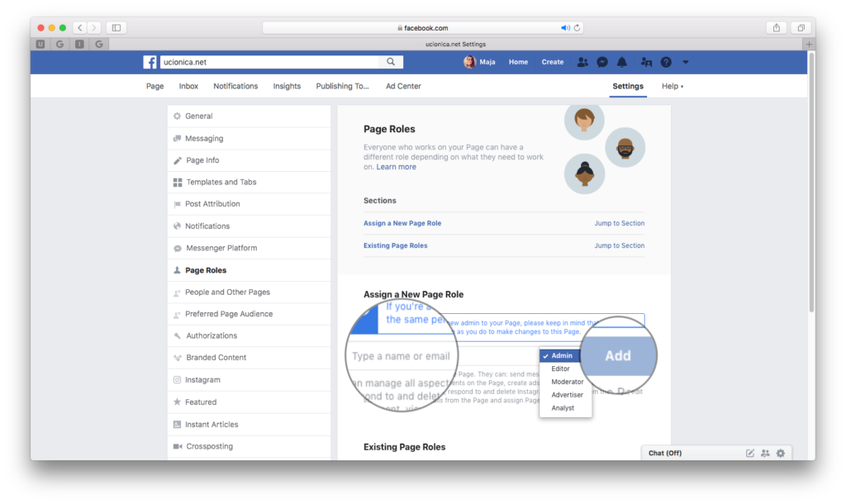Open chat options gear icon
This screenshot has height=504, width=846.
click(x=780, y=453)
